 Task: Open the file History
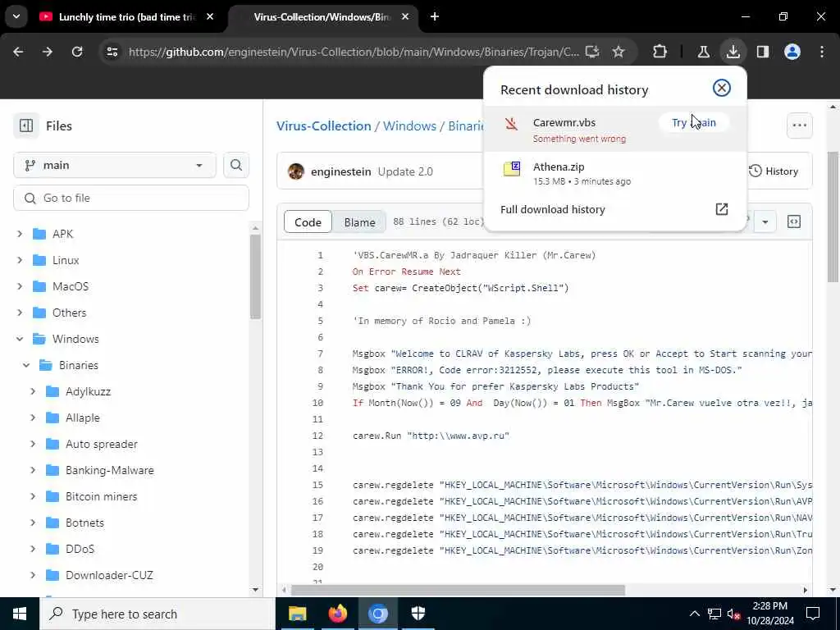(774, 171)
